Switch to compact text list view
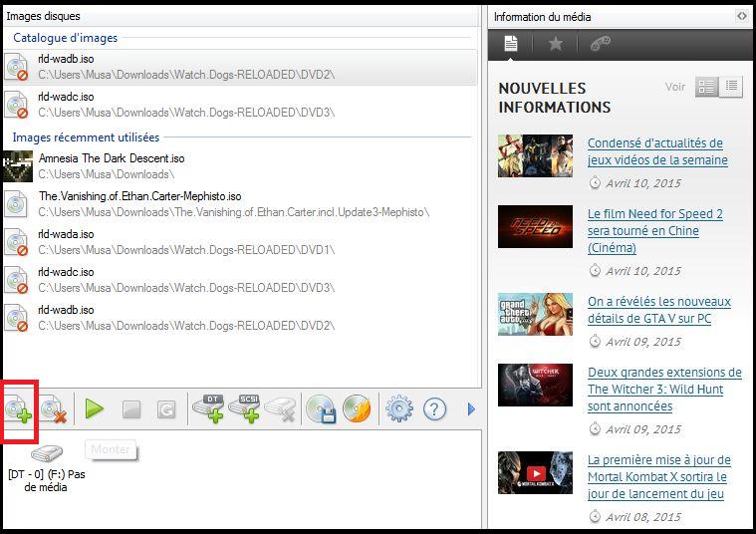Image resolution: width=756 pixels, height=534 pixels. click(731, 87)
